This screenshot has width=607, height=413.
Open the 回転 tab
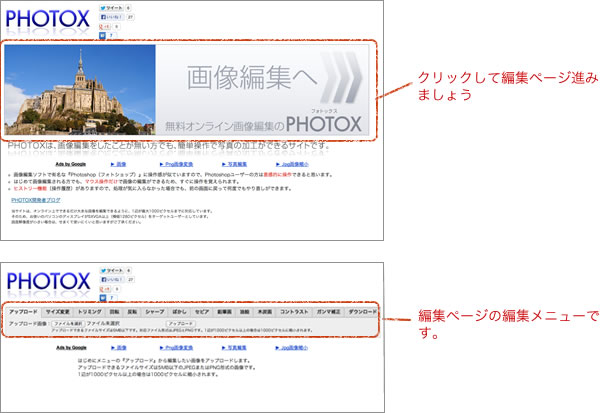coord(114,312)
